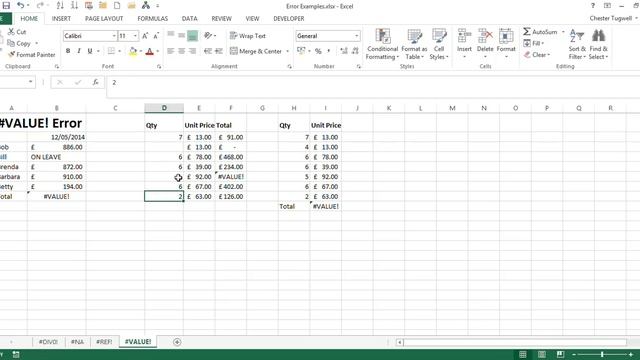Click the Fill button
Image resolution: width=640 pixels, height=360 pixels.
point(533,43)
